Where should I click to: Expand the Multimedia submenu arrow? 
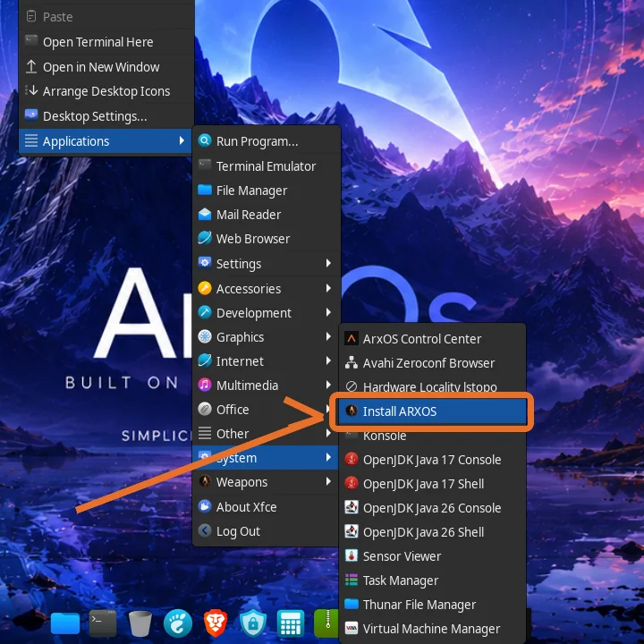point(328,385)
